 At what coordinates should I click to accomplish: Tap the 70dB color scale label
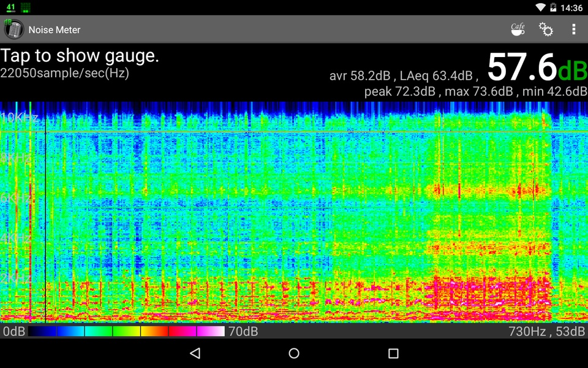243,331
